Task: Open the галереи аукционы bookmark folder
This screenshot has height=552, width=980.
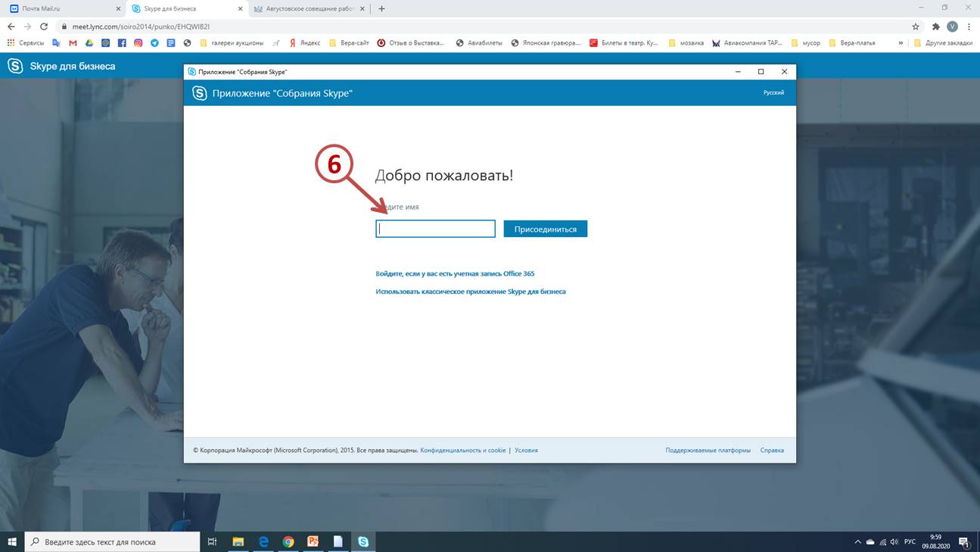Action: click(232, 43)
